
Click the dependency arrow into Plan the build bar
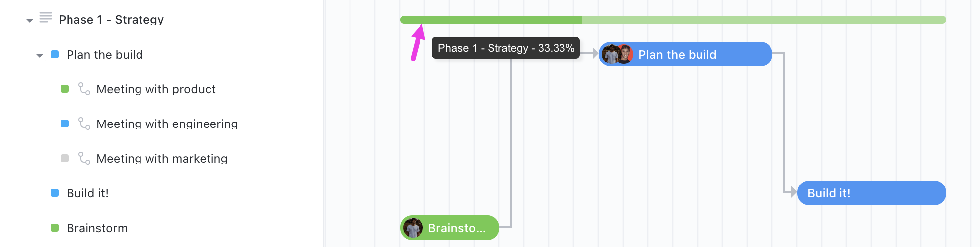click(595, 53)
